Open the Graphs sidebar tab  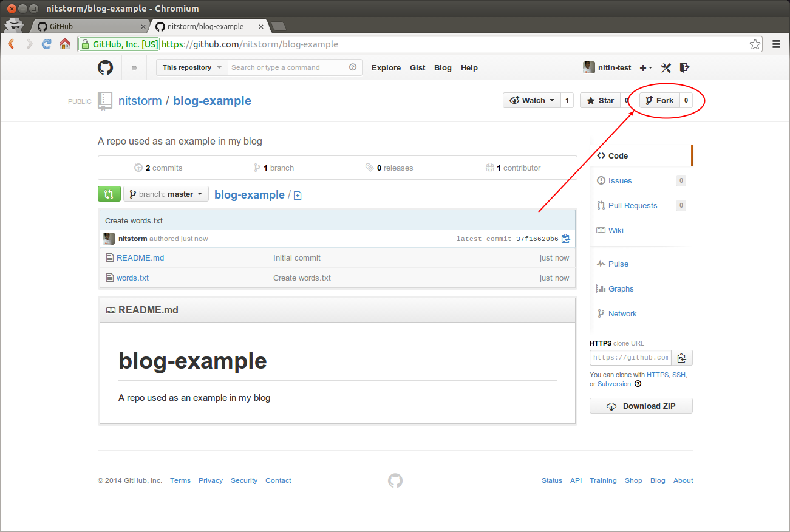[x=641, y=289]
